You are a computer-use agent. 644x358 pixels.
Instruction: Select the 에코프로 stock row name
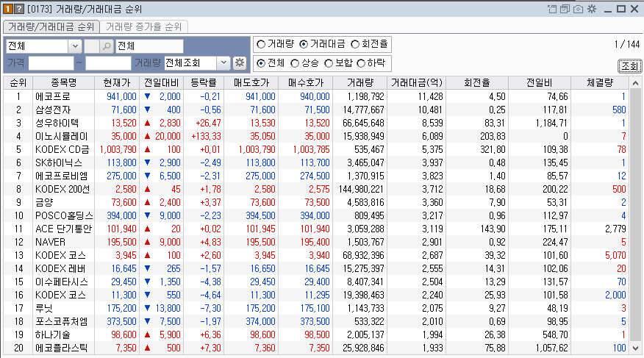pos(53,96)
